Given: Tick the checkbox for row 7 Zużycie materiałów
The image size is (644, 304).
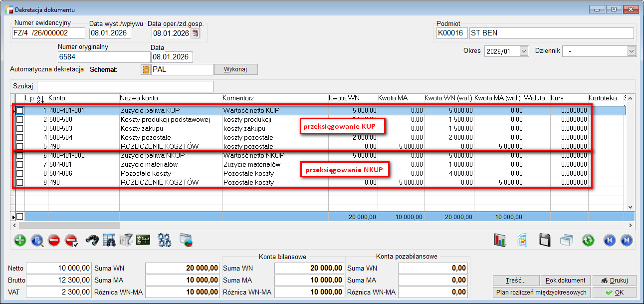Looking at the screenshot, I should click(20, 165).
